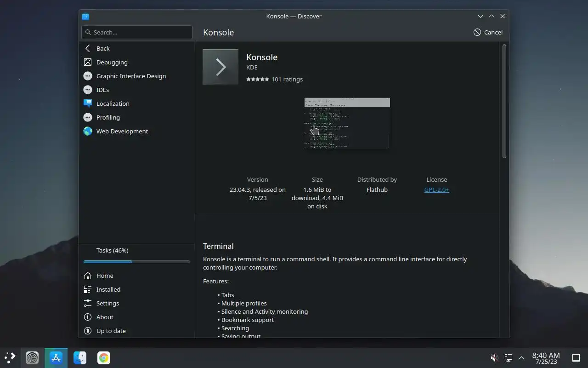This screenshot has height=368, width=588.
Task: Go to Home via house icon
Action: pyautogui.click(x=88, y=276)
